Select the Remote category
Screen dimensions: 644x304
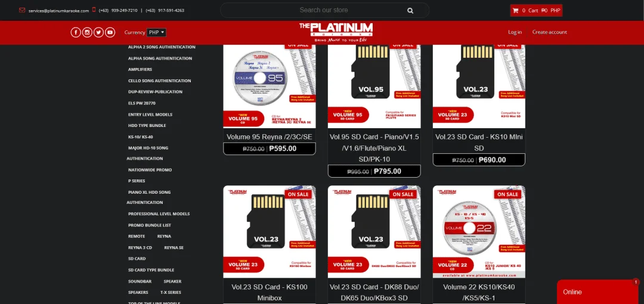point(137,237)
